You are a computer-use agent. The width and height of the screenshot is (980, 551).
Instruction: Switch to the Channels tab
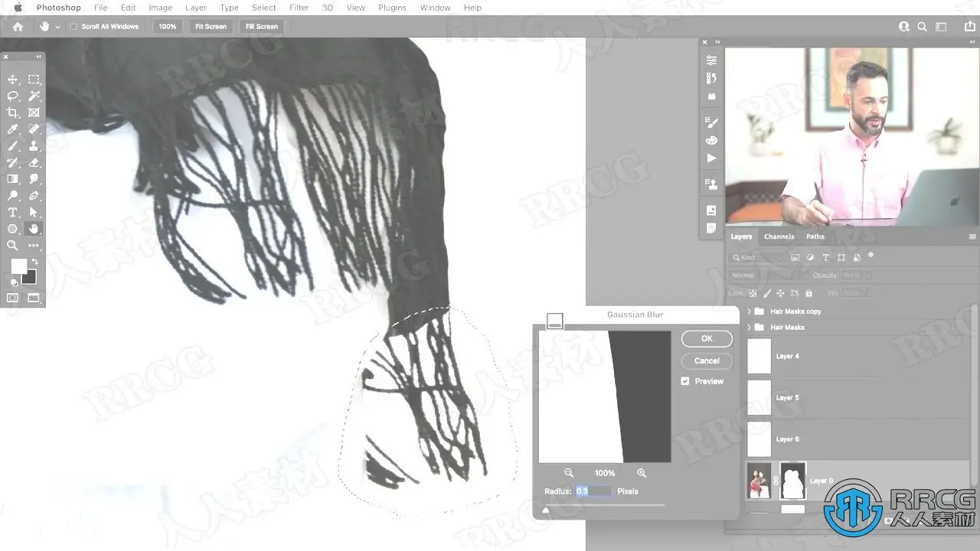779,236
